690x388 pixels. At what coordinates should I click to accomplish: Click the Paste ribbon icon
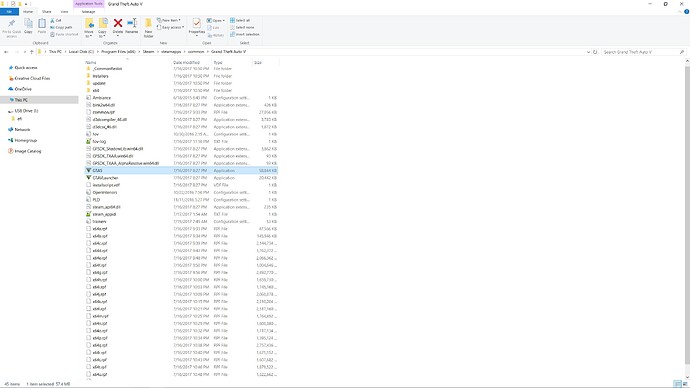42,23
